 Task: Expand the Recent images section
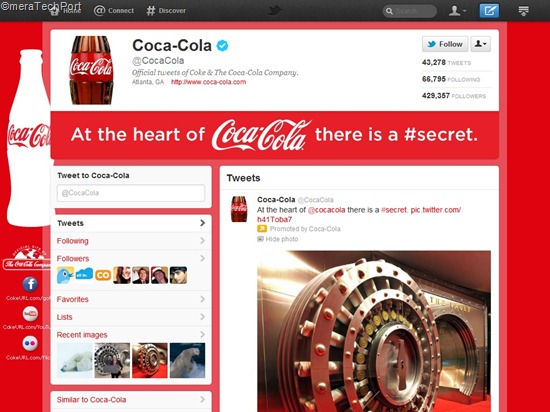(131, 335)
